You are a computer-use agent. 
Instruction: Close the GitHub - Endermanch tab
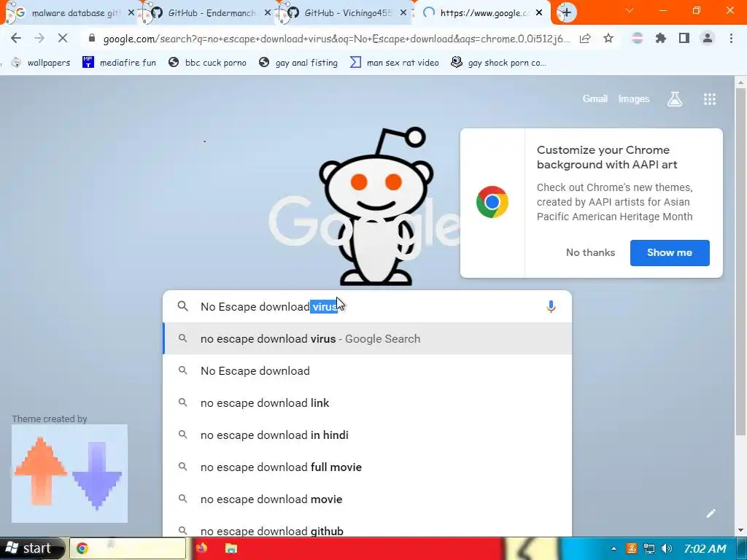point(267,13)
